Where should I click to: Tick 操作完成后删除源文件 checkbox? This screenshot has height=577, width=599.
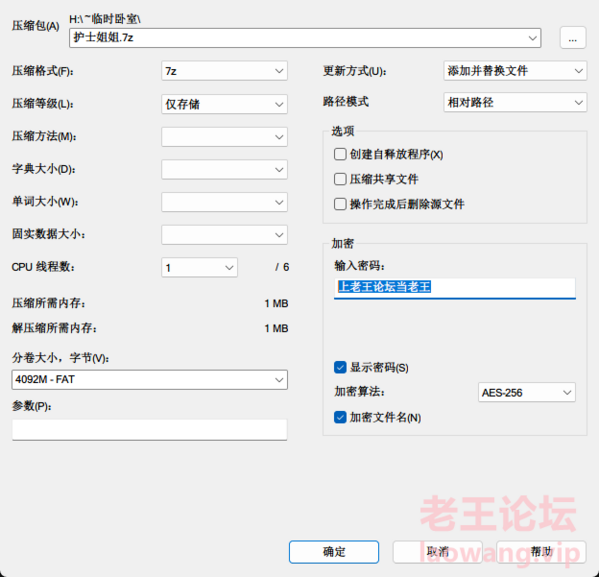pos(340,204)
